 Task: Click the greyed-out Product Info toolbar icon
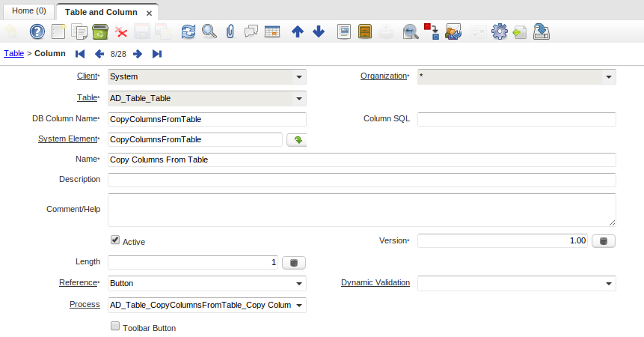(x=479, y=31)
